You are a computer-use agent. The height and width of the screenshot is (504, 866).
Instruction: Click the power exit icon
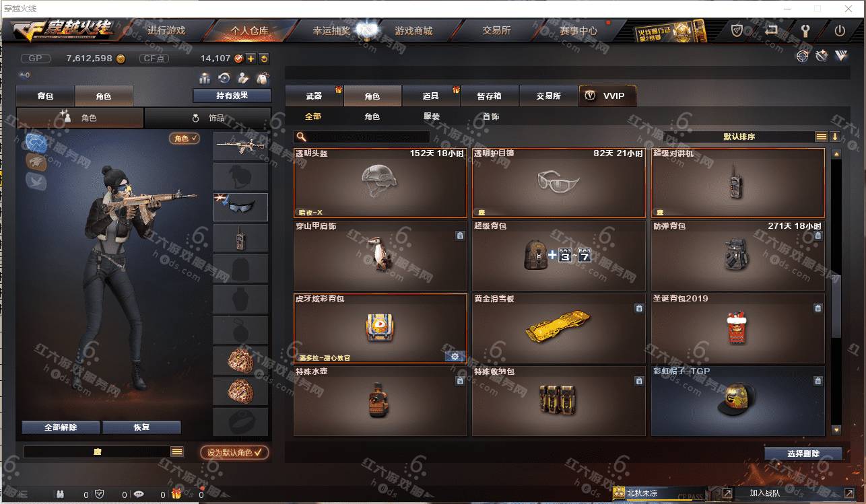[x=840, y=30]
